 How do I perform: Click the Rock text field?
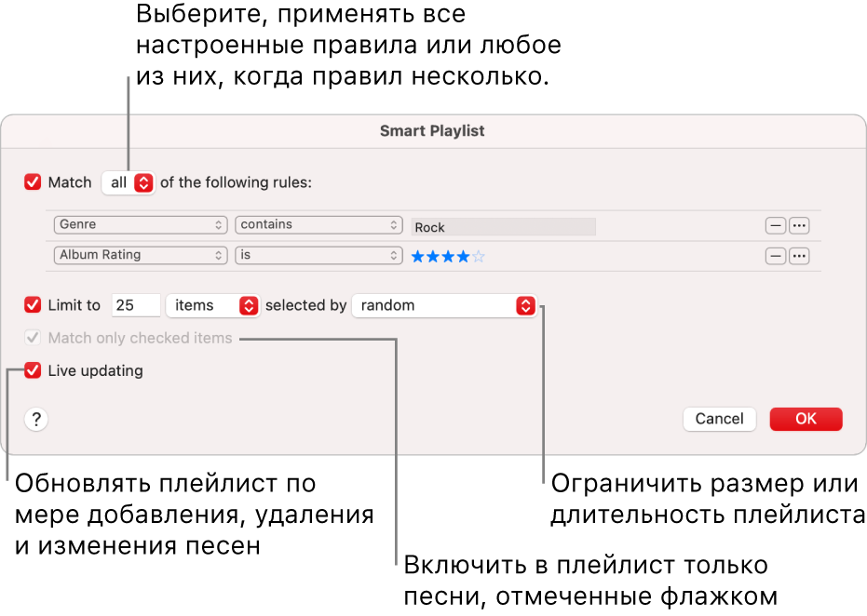[x=503, y=227]
